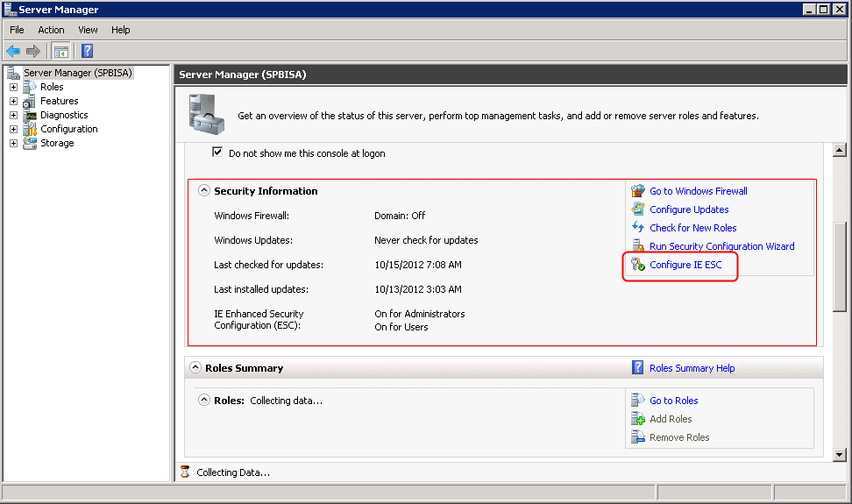Screen dimensions: 852x504
Task: Click the Collecting Data hourglass icon
Action: click(185, 472)
